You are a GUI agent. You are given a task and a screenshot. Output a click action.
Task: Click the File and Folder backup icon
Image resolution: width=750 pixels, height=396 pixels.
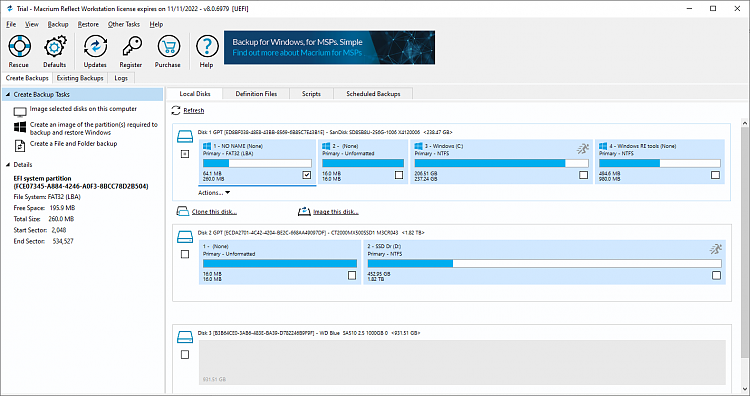pyautogui.click(x=20, y=145)
